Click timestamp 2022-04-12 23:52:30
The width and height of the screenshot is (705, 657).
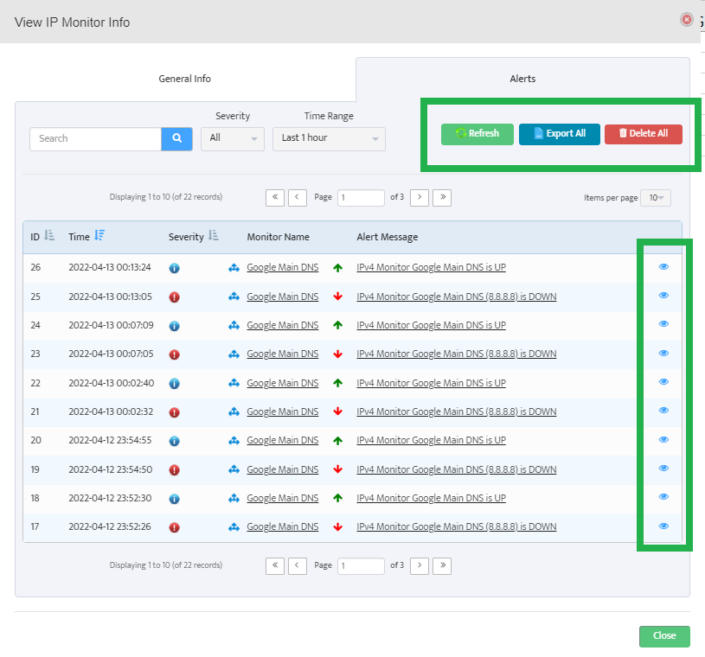pyautogui.click(x=110, y=498)
